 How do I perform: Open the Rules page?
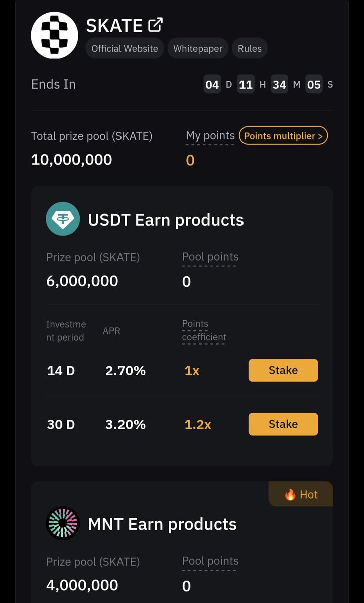(250, 49)
